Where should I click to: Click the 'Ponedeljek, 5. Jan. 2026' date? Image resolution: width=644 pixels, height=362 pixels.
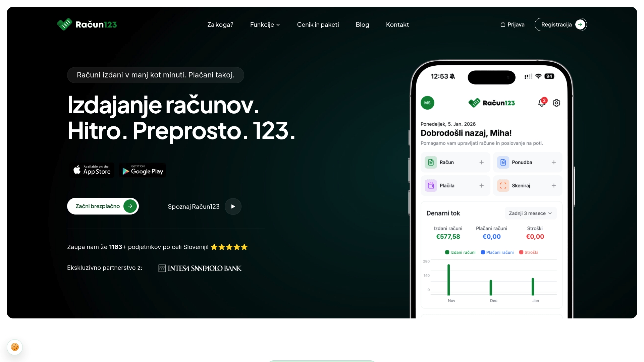448,124
